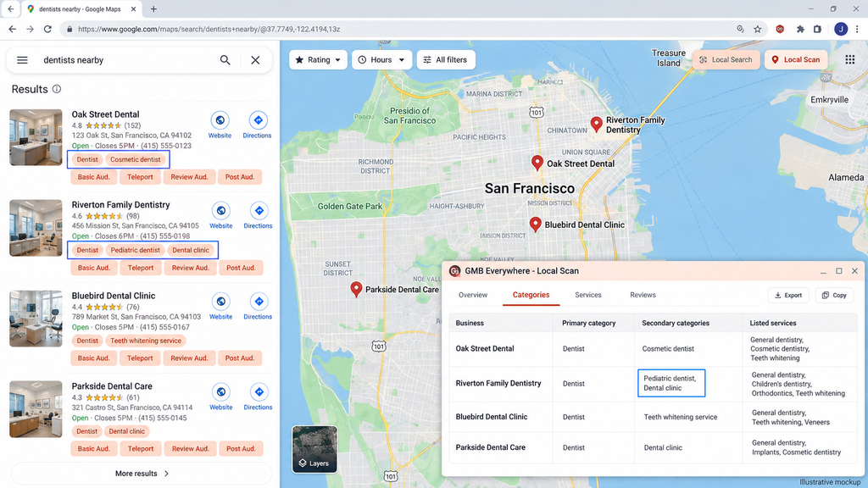Get directions to Riverton Family Dentistry
Screen dimensions: 868x488
pyautogui.click(x=259, y=211)
